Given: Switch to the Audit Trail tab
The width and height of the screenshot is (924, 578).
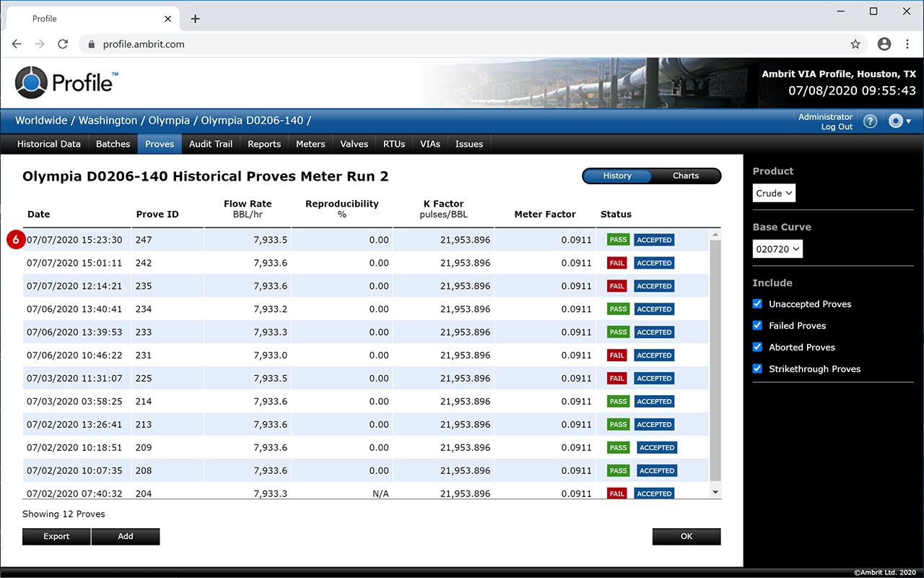Looking at the screenshot, I should (211, 144).
